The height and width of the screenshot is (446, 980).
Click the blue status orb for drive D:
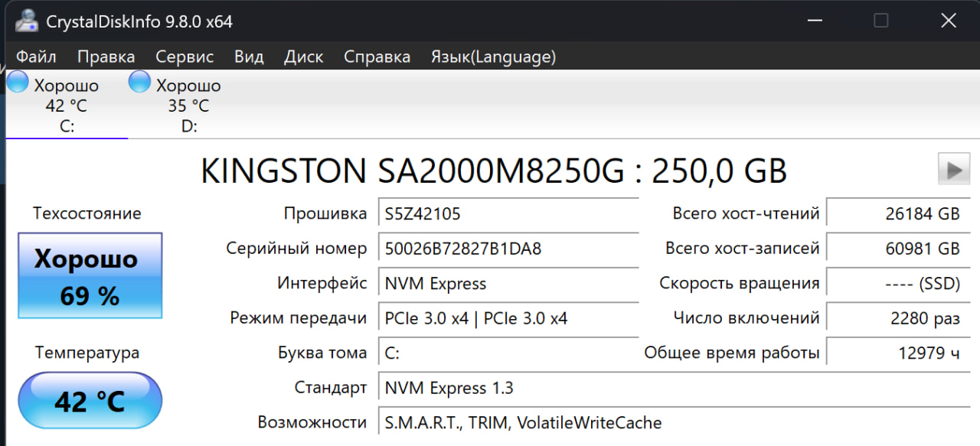[x=139, y=82]
